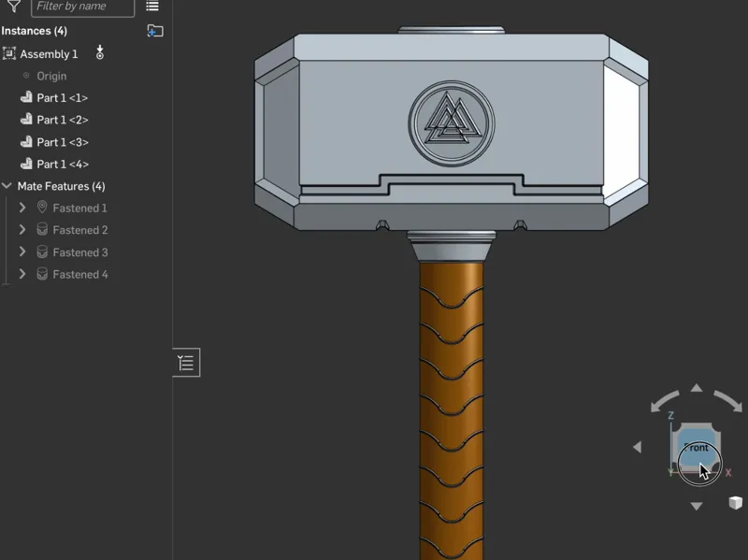Click the Fastened 3 mate icon
Screen dimensions: 748x560
click(42, 251)
